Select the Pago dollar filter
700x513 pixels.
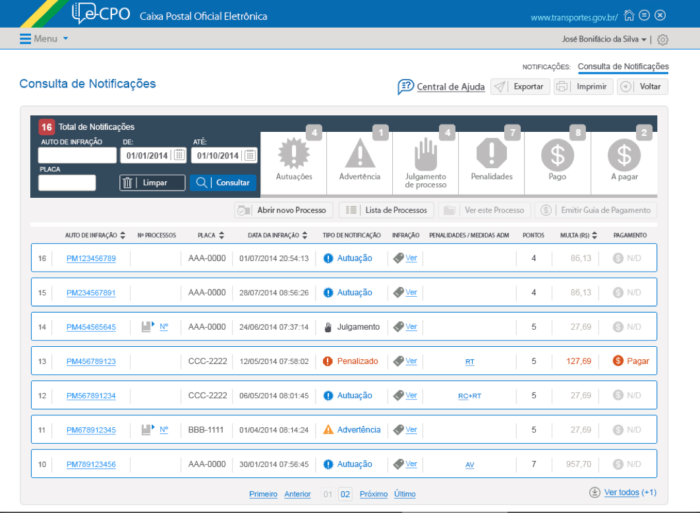(x=558, y=155)
